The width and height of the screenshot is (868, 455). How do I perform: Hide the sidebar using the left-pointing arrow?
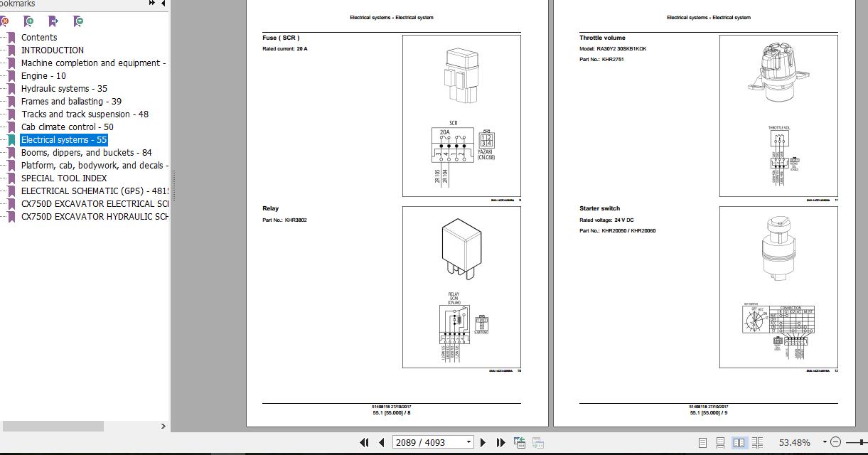click(x=163, y=4)
